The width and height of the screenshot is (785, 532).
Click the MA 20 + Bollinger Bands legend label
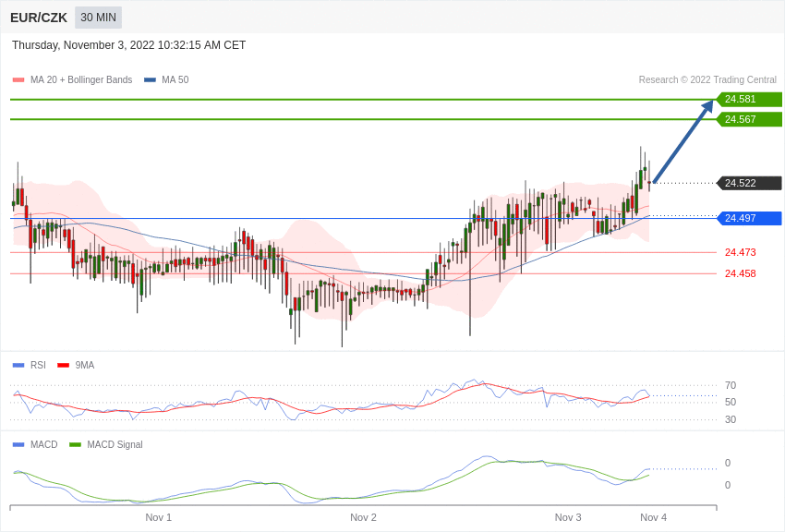[81, 79]
